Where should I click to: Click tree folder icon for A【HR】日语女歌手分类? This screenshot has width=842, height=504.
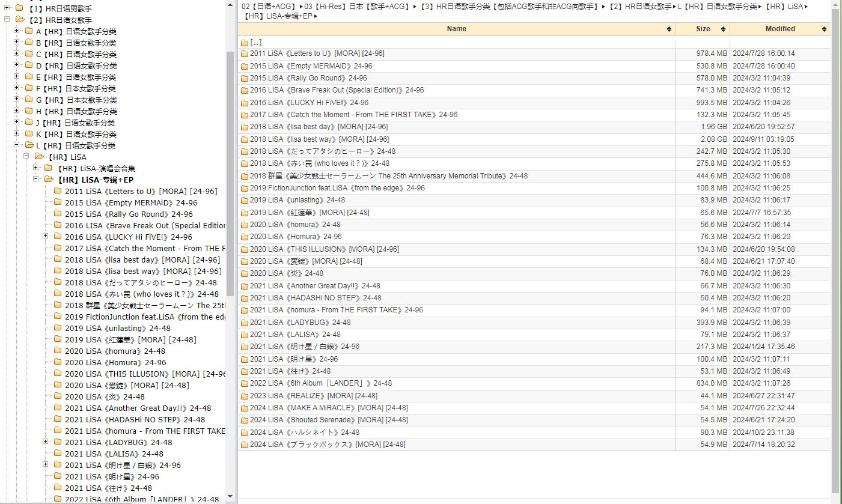[x=28, y=31]
